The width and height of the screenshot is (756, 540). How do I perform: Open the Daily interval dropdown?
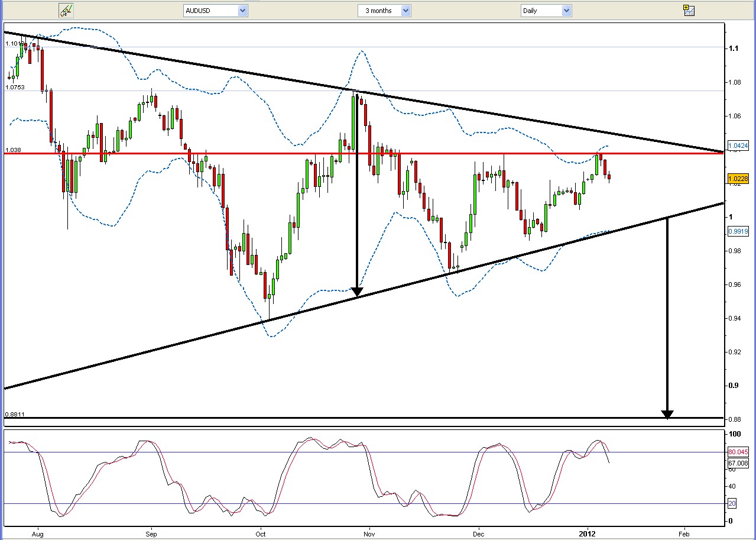coord(567,11)
